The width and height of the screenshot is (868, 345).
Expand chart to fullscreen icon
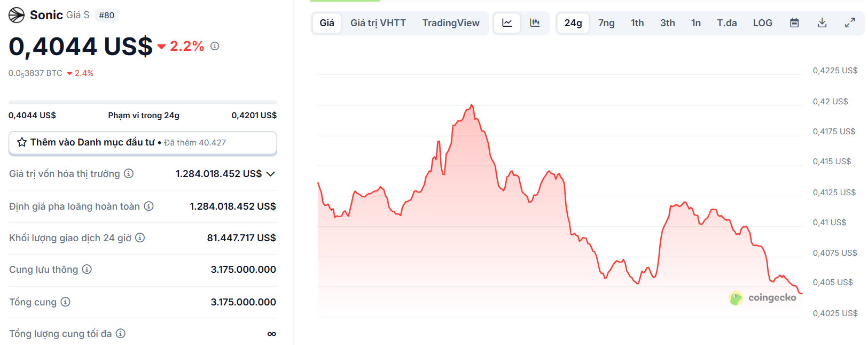(x=850, y=23)
